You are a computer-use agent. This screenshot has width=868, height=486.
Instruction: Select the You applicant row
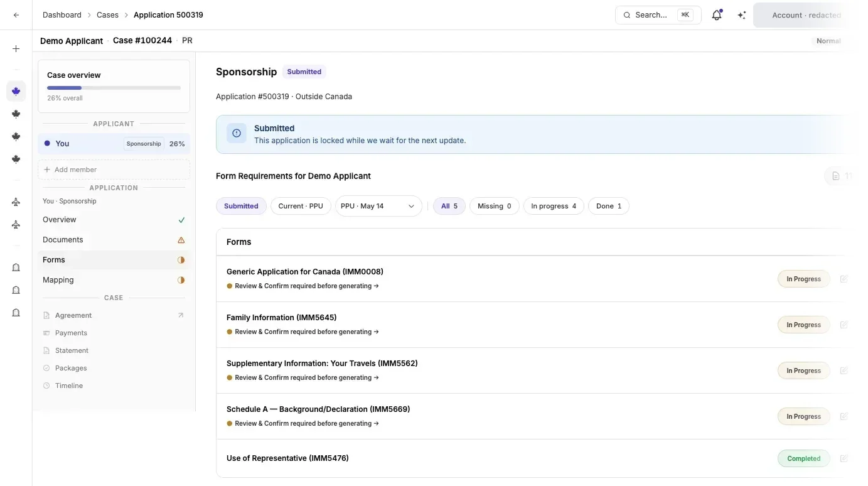point(114,144)
